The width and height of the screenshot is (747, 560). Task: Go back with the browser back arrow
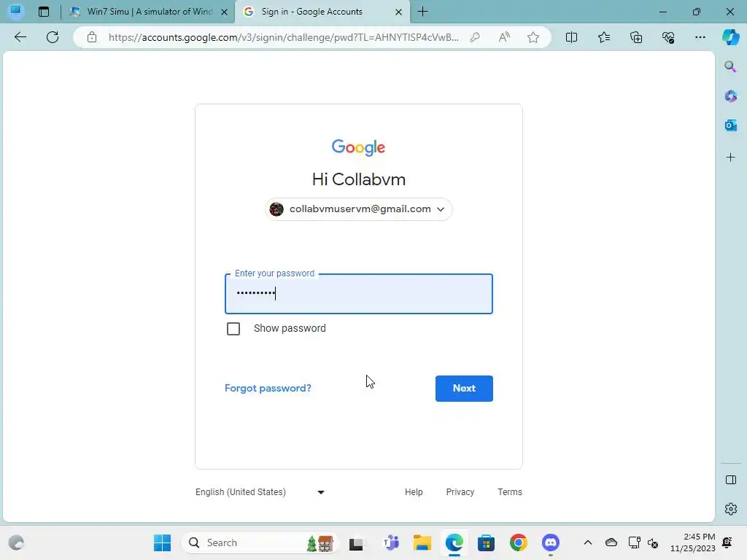tap(20, 37)
